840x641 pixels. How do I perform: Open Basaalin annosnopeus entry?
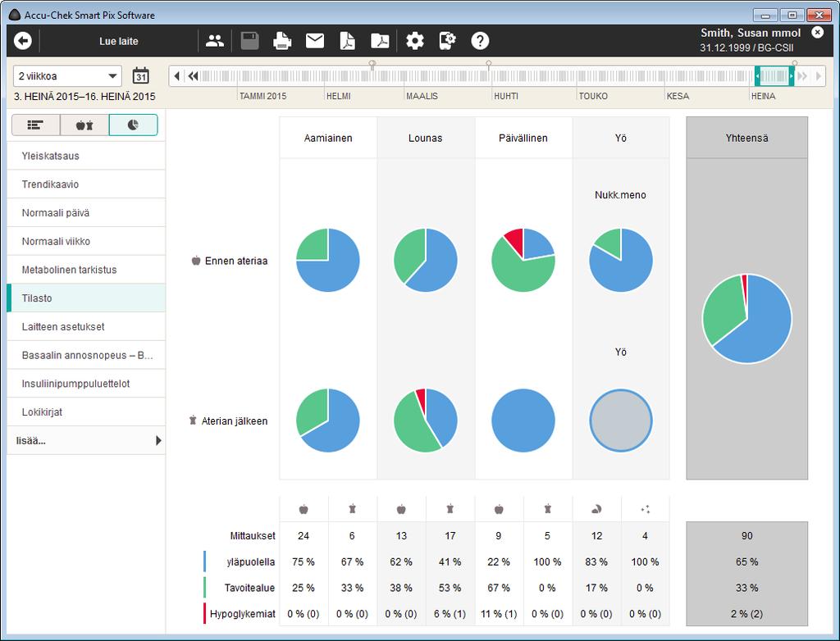86,354
